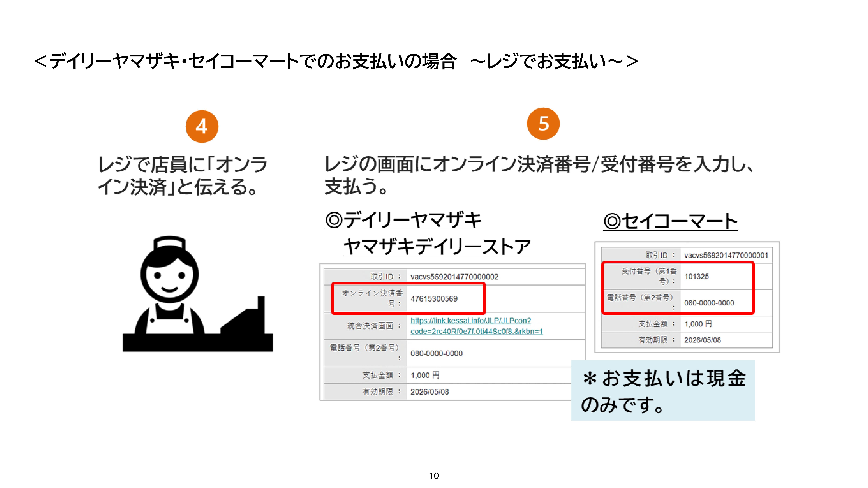The image size is (868, 488).
Task: Click Daily Yamazaki phone number 080-0000-0000
Action: 436,353
